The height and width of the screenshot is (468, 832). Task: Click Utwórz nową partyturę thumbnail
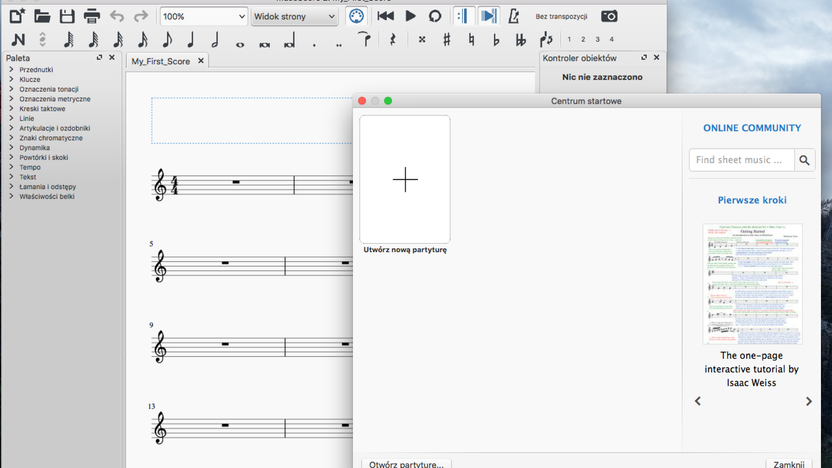405,179
